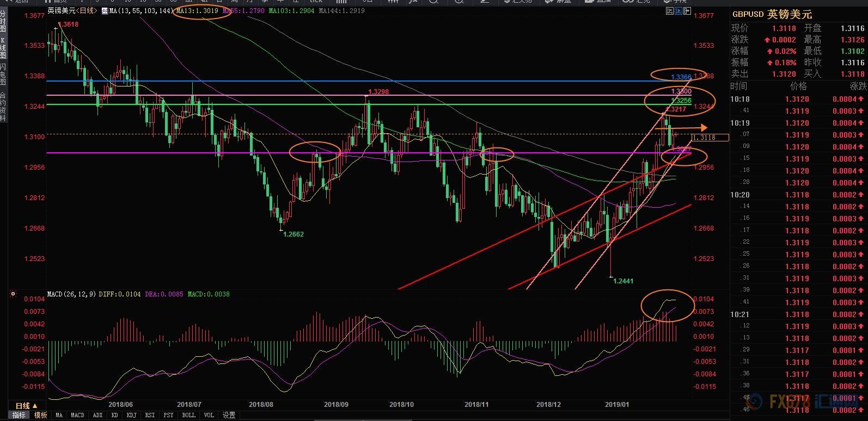Select the 10:21 tick row

798,314
